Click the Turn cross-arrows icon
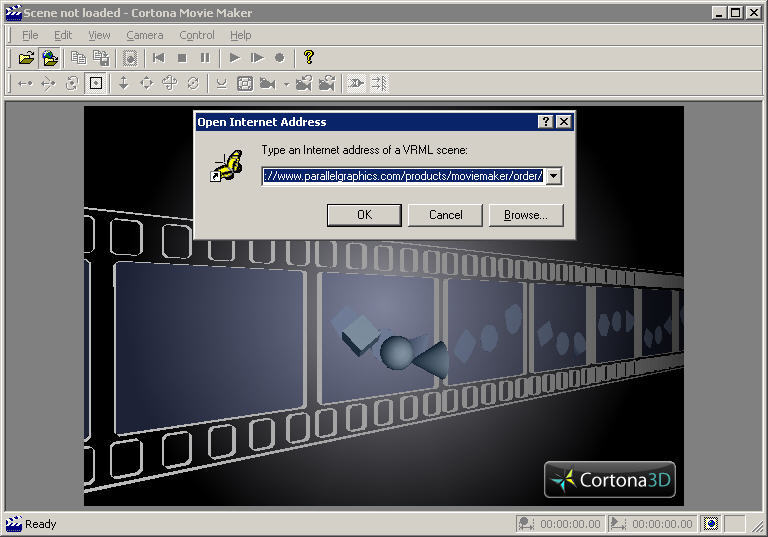The image size is (768, 537). 170,84
